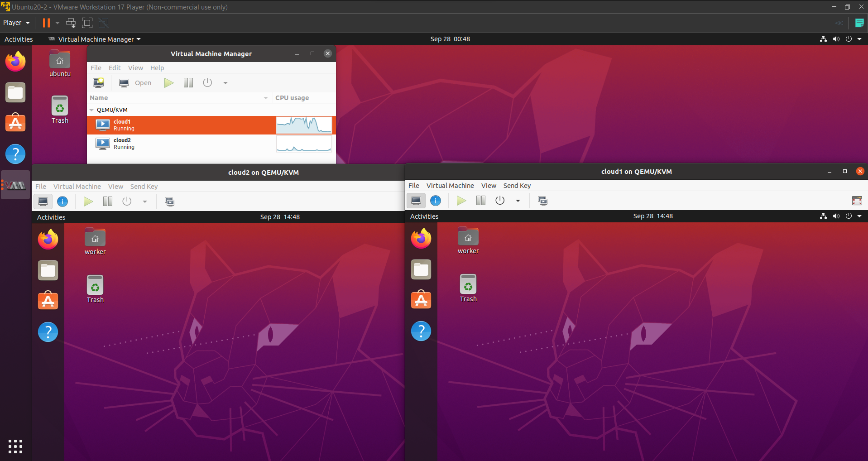Open host system menu arrow in top bar
Viewport: 868px width, 461px height.
[x=859, y=39]
